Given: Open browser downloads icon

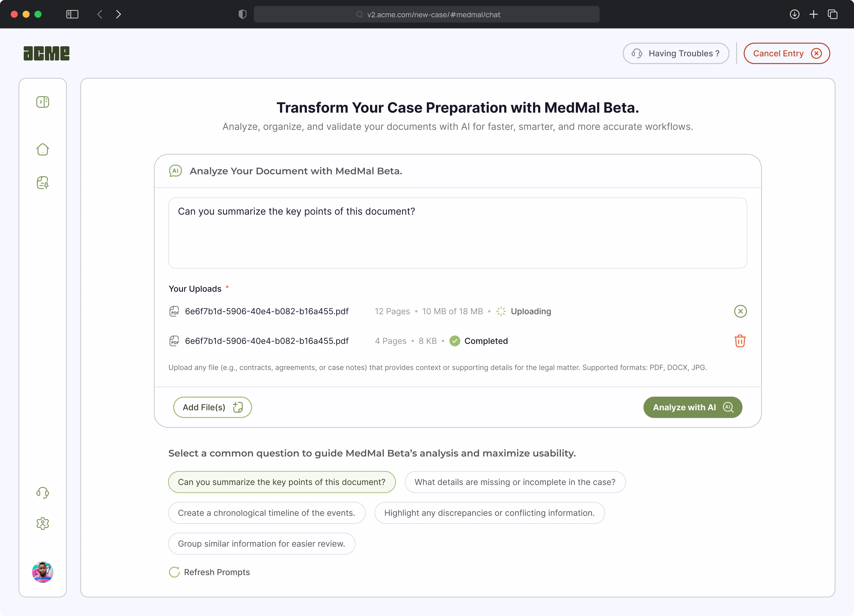Looking at the screenshot, I should (x=794, y=14).
